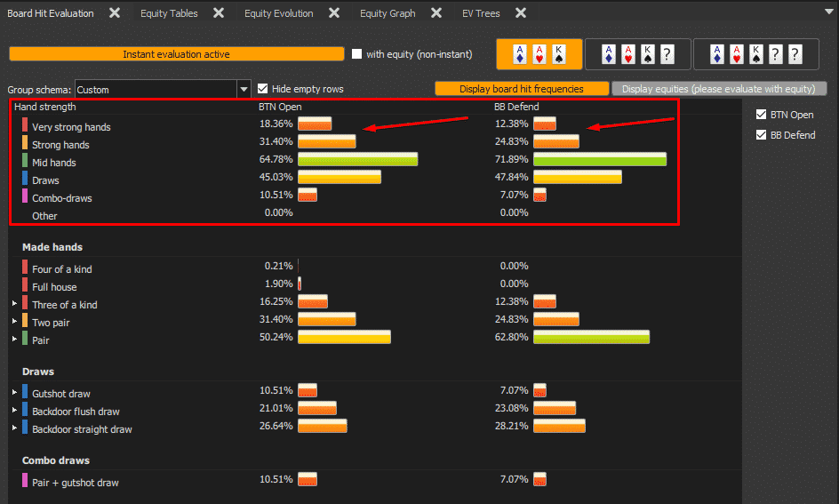
Task: Open the tab list arrow at top right
Action: (829, 12)
